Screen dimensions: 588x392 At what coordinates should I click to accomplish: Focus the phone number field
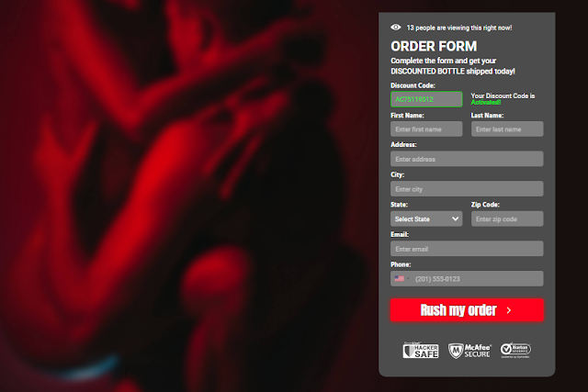click(467, 278)
